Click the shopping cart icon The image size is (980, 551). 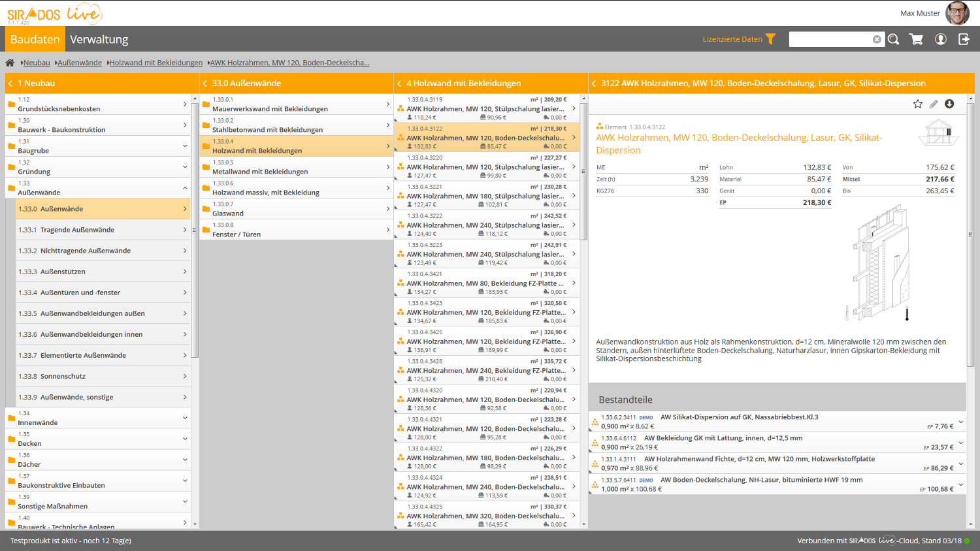[916, 39]
